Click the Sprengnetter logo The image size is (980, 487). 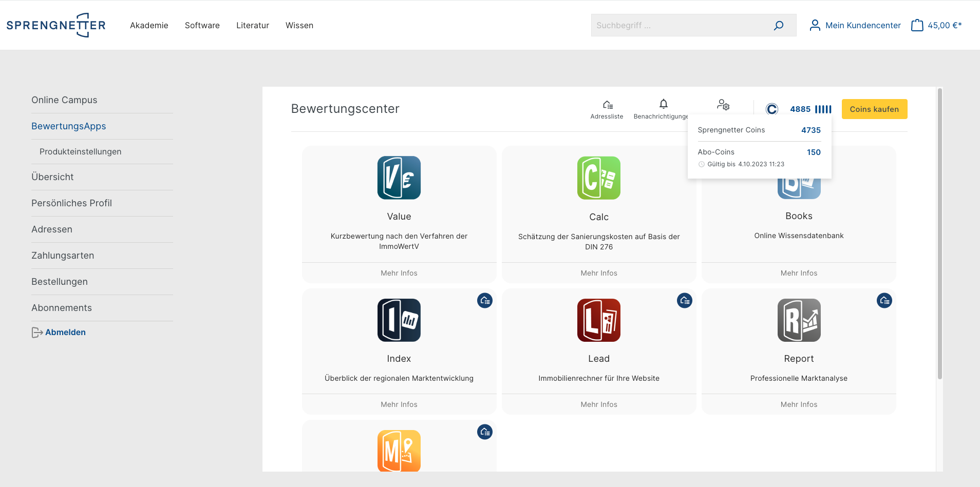coord(56,25)
